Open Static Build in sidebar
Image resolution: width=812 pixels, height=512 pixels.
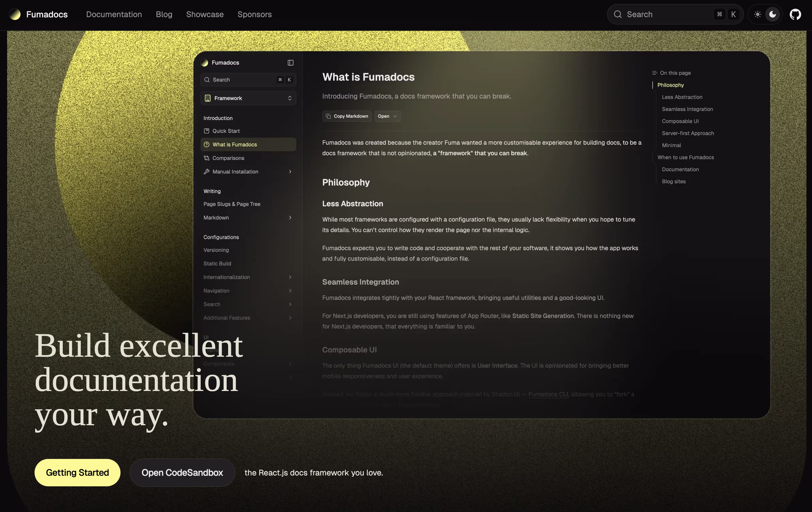[217, 264]
